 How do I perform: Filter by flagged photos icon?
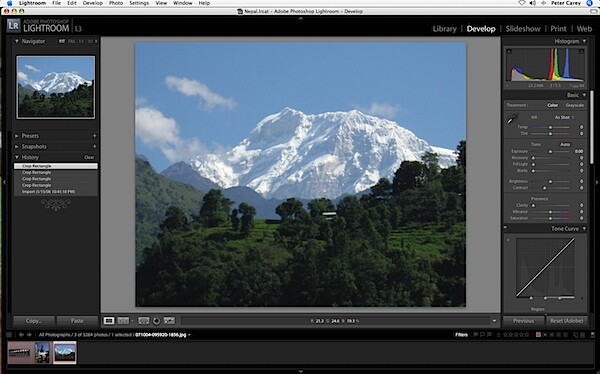pos(476,335)
